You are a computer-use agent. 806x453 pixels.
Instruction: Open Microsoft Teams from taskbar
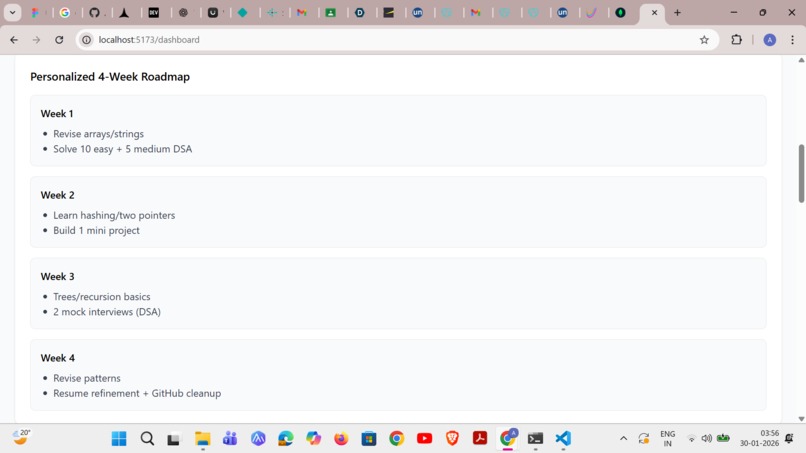click(x=230, y=439)
